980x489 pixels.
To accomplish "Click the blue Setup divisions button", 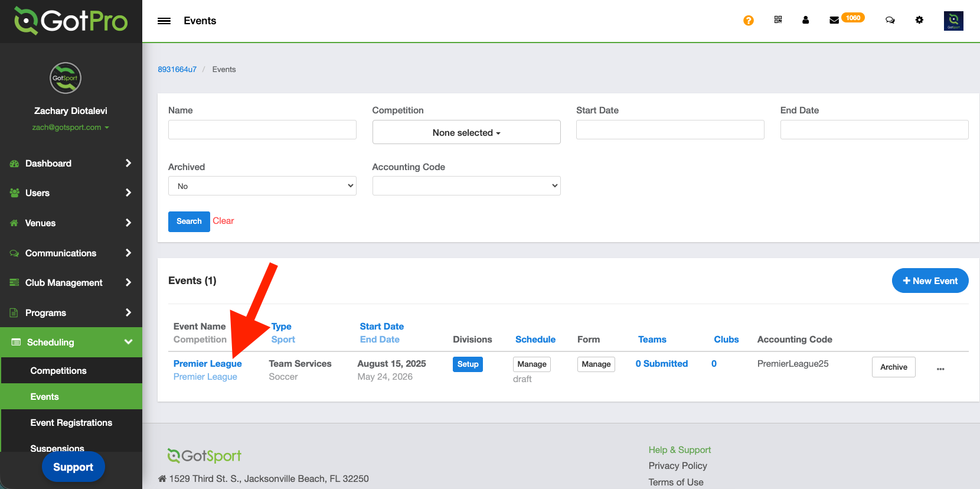I will (x=468, y=364).
